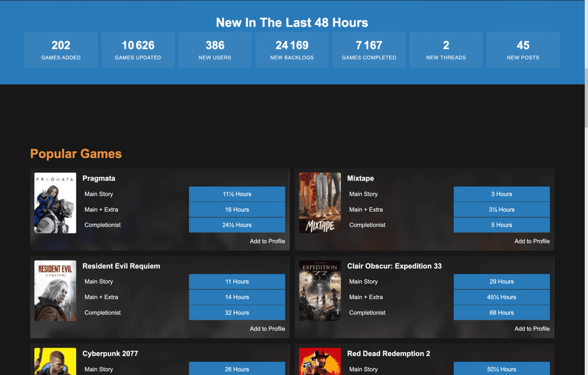Image resolution: width=588 pixels, height=375 pixels.
Task: Click Pragmata's Completionist row label
Action: pos(103,225)
